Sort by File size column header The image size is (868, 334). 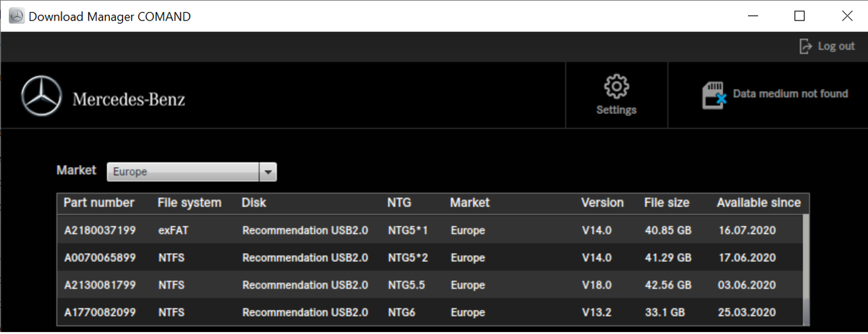[667, 202]
